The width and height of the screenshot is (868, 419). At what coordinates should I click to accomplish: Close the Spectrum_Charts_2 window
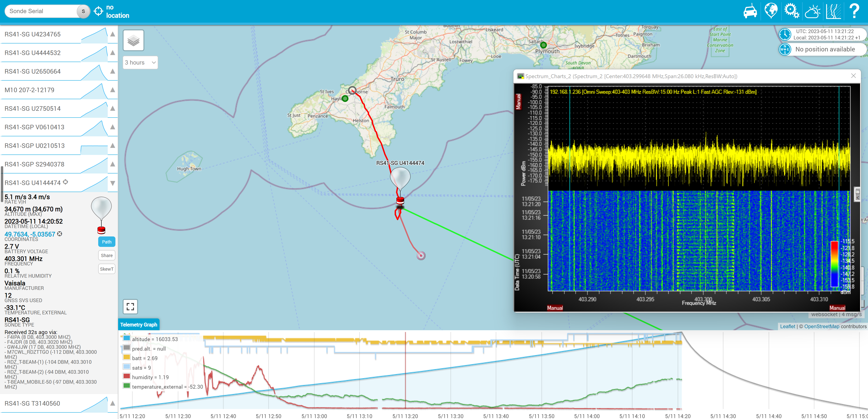[x=853, y=76]
